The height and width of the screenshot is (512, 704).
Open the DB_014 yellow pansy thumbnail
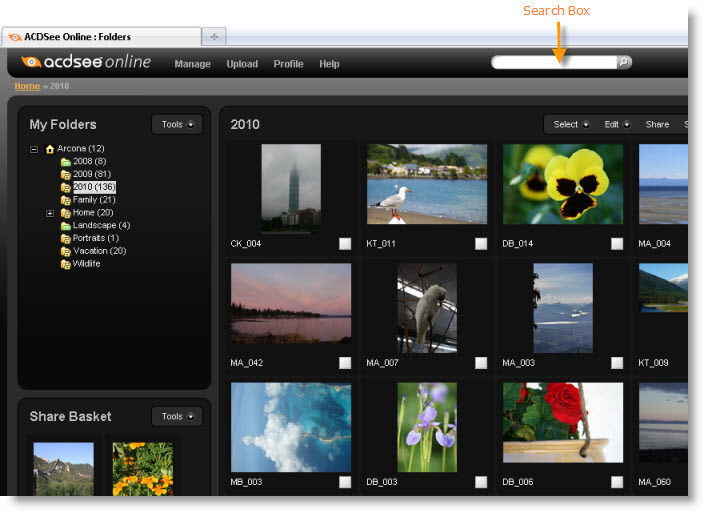pos(563,184)
